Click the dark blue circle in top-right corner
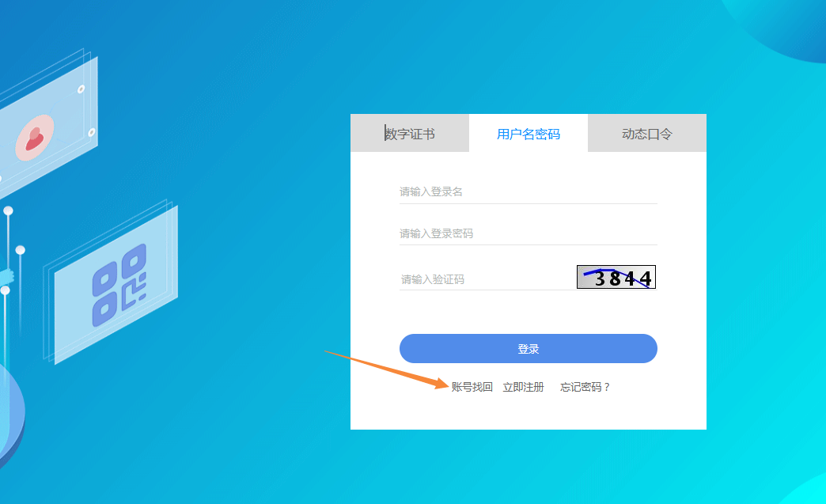Screen dimensions: 826x504 783,24
